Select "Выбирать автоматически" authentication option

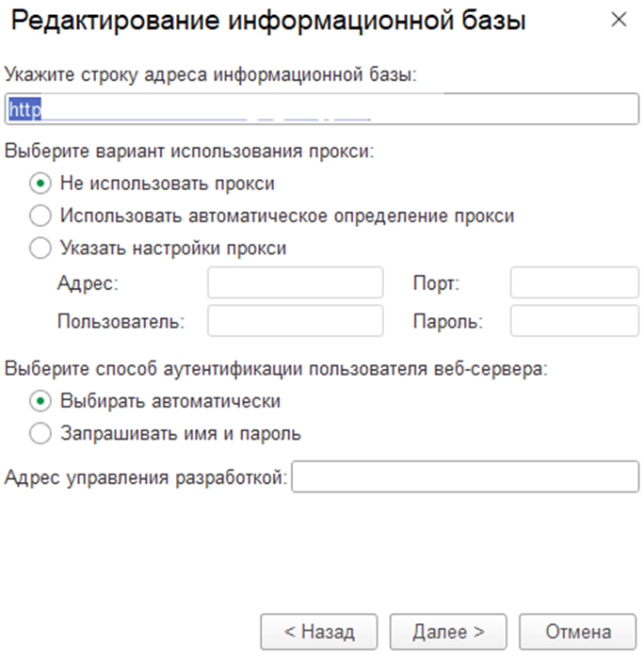[40, 401]
